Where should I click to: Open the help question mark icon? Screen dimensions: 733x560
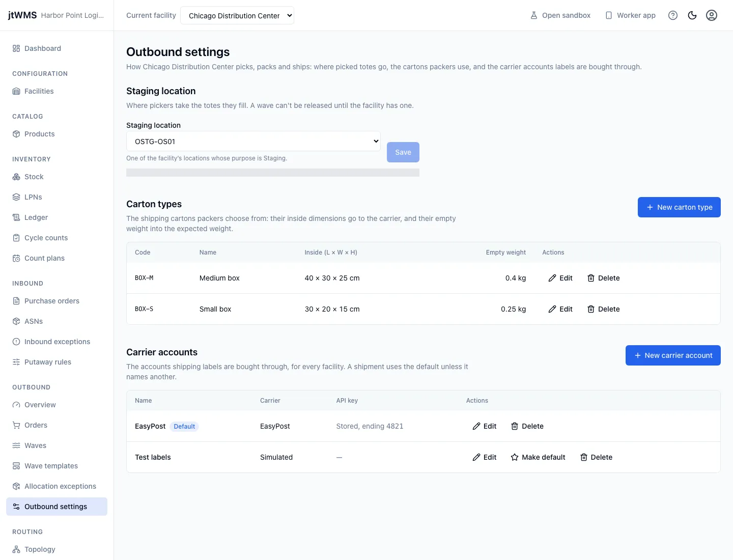coord(673,15)
